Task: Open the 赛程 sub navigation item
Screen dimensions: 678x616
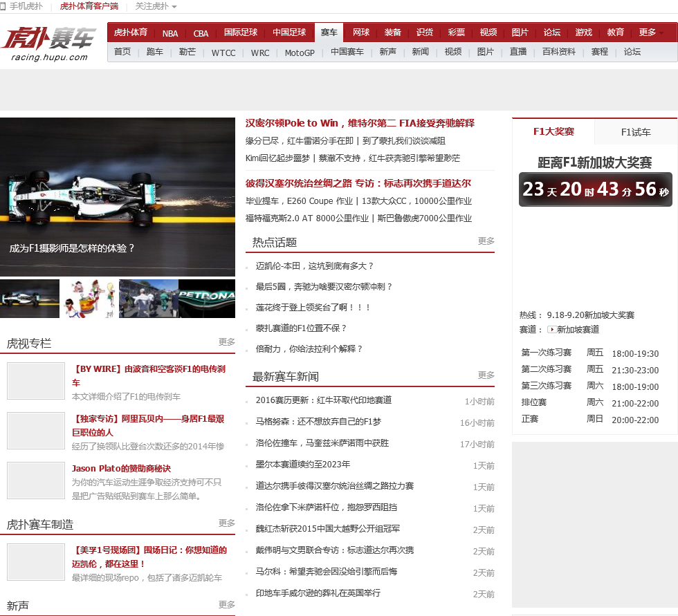Action: [x=599, y=52]
